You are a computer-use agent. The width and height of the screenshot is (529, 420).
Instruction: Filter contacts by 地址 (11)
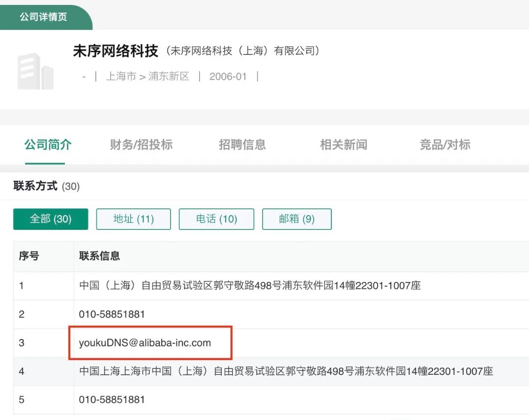click(x=133, y=219)
